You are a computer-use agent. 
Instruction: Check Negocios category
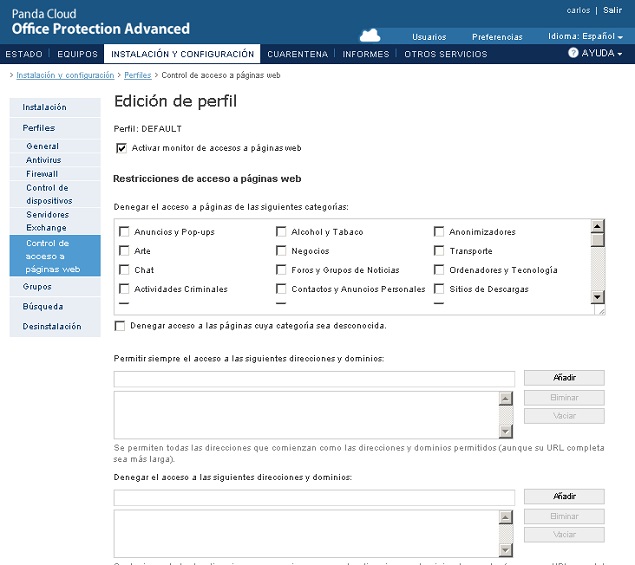(281, 251)
